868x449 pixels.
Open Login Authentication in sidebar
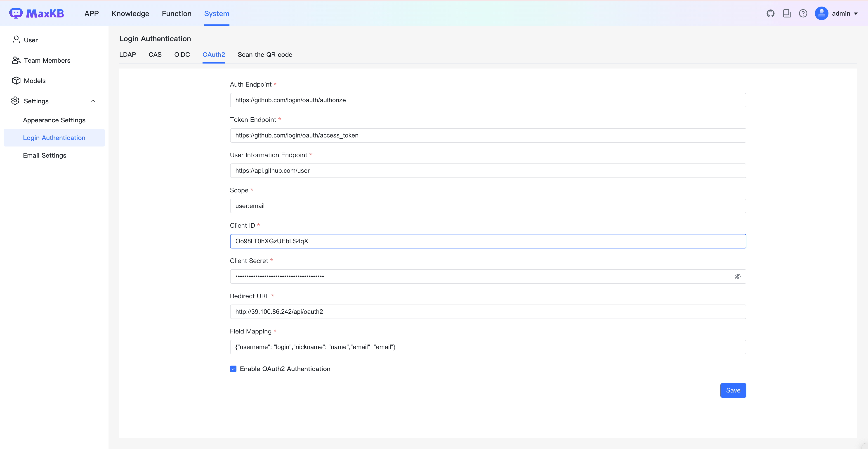coord(54,137)
